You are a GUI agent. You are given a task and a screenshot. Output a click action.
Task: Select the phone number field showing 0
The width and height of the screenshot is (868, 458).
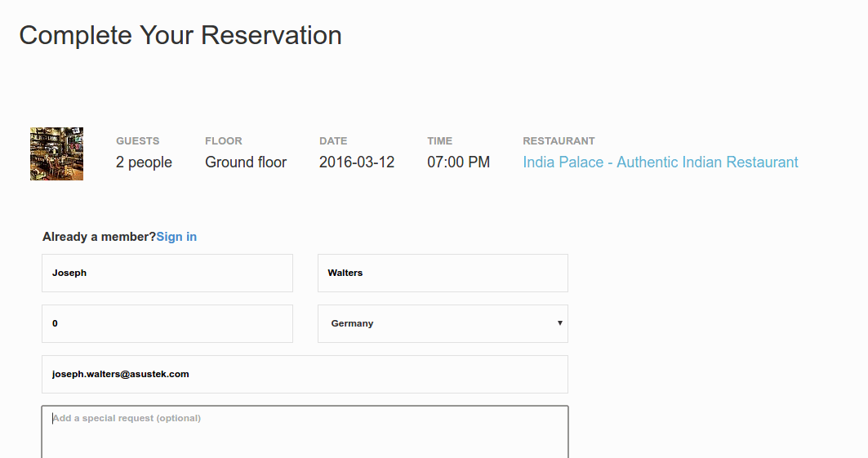(167, 323)
